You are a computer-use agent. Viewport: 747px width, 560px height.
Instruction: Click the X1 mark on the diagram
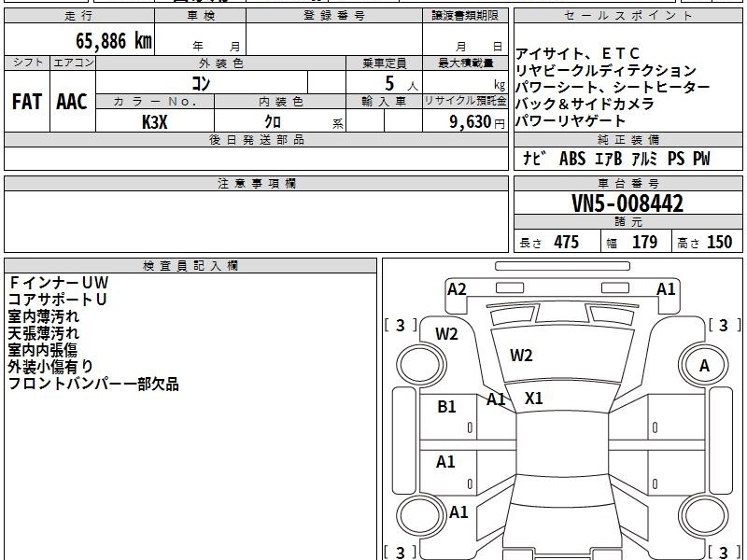click(x=533, y=399)
